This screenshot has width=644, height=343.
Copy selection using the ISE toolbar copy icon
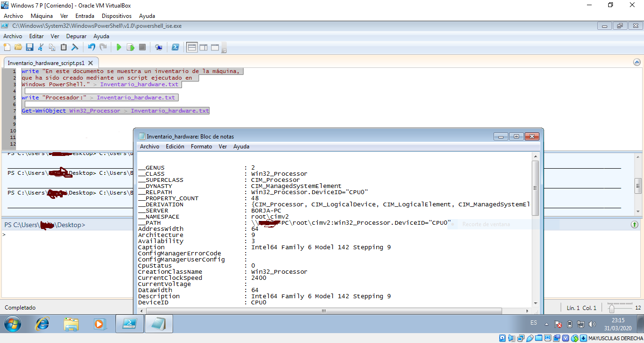tap(52, 47)
